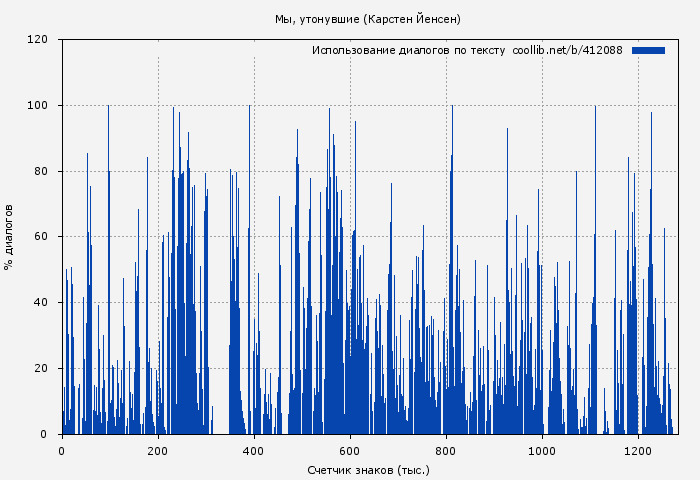
Task: Click the 1200 tick label on the horizontal axis
Action: [x=638, y=450]
